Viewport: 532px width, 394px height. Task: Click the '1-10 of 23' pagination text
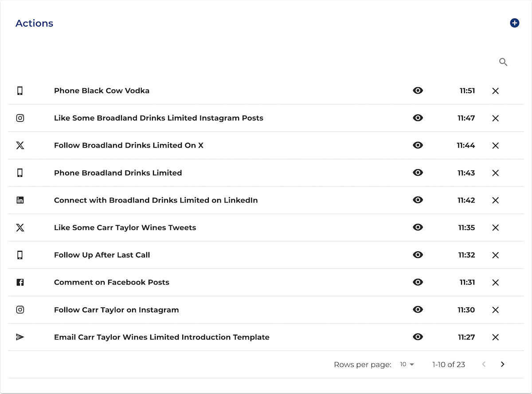(x=449, y=364)
